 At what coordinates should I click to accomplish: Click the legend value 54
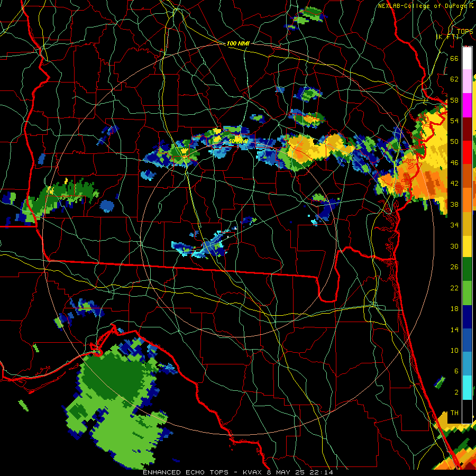coord(454,121)
